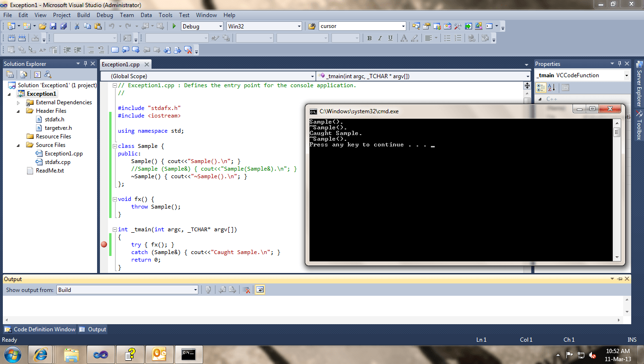
Task: Remove the breakpoint on the try line
Action: [x=104, y=245]
